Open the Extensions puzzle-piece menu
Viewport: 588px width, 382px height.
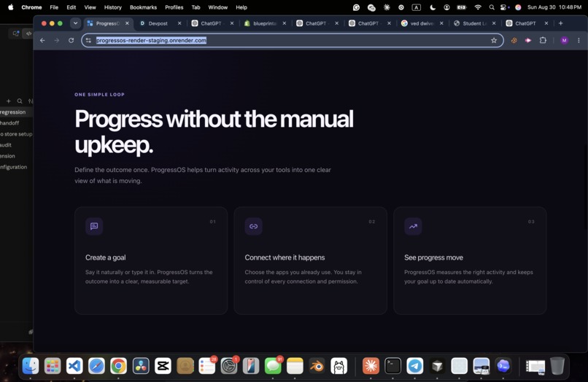point(543,40)
